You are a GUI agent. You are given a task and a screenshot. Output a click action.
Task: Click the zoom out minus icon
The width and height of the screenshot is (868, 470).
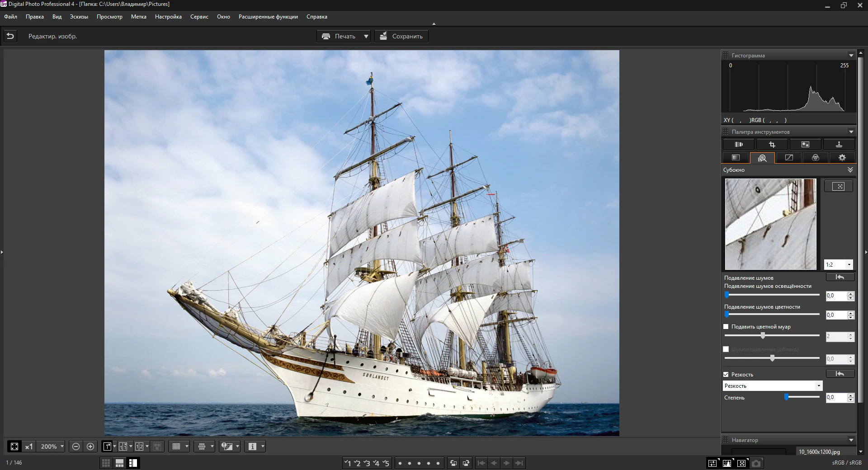pos(75,446)
